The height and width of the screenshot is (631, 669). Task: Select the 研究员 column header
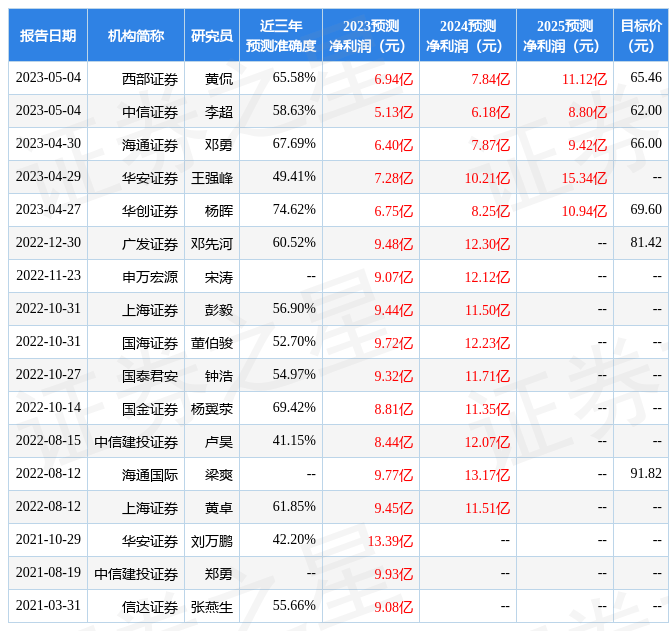coord(212,36)
